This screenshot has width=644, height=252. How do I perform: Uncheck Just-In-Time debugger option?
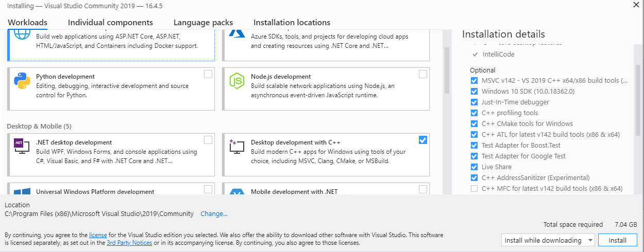click(x=474, y=102)
